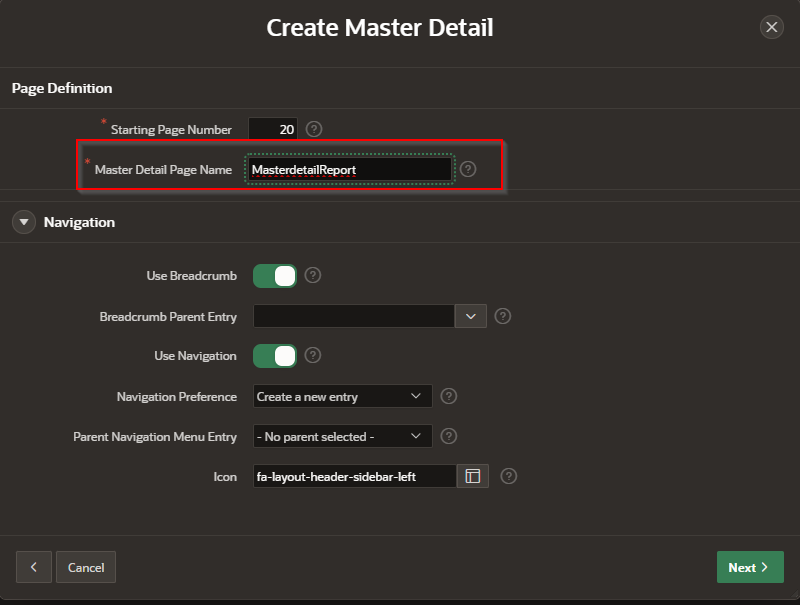Click the Navigation Preference label
This screenshot has height=605, width=800.
177,396
